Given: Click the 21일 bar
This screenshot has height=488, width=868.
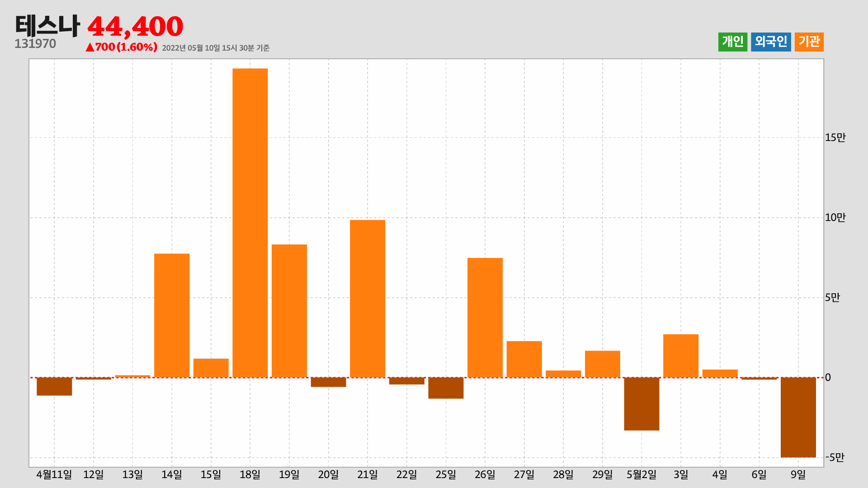Looking at the screenshot, I should click(368, 299).
